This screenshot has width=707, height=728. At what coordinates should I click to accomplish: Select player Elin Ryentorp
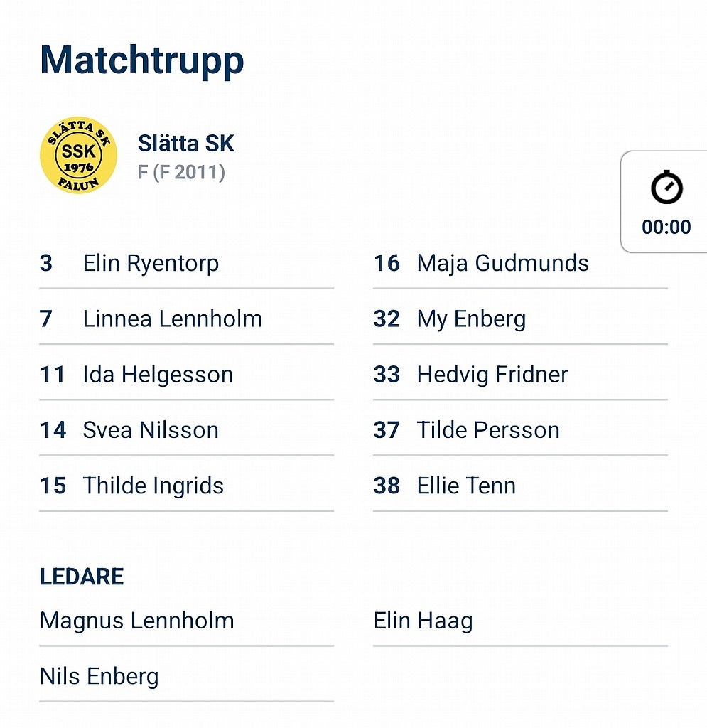pyautogui.click(x=186, y=263)
